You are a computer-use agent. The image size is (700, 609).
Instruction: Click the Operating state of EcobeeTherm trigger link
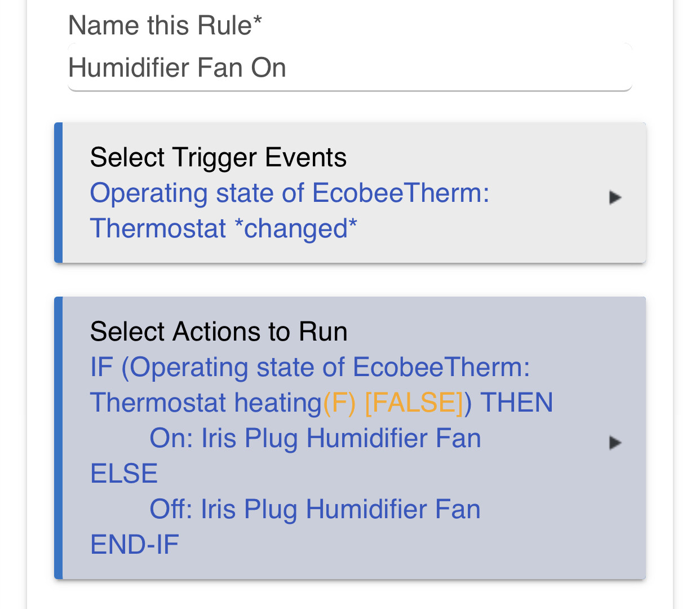[x=290, y=193]
